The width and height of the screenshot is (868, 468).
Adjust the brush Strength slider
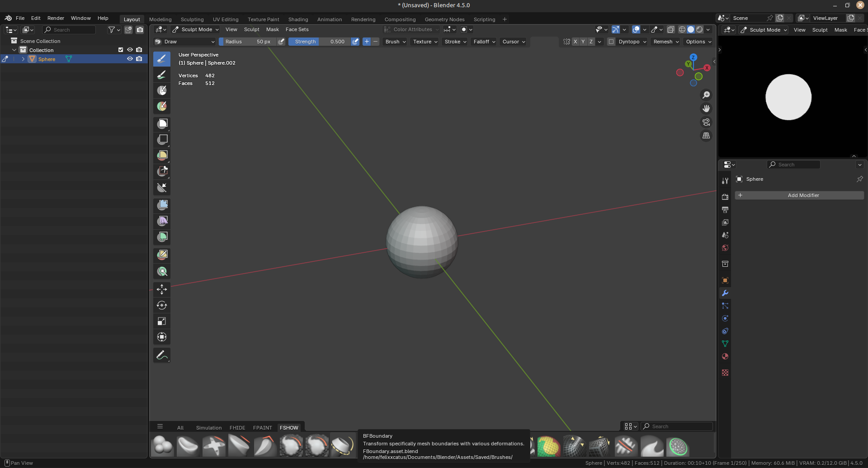[x=319, y=42]
